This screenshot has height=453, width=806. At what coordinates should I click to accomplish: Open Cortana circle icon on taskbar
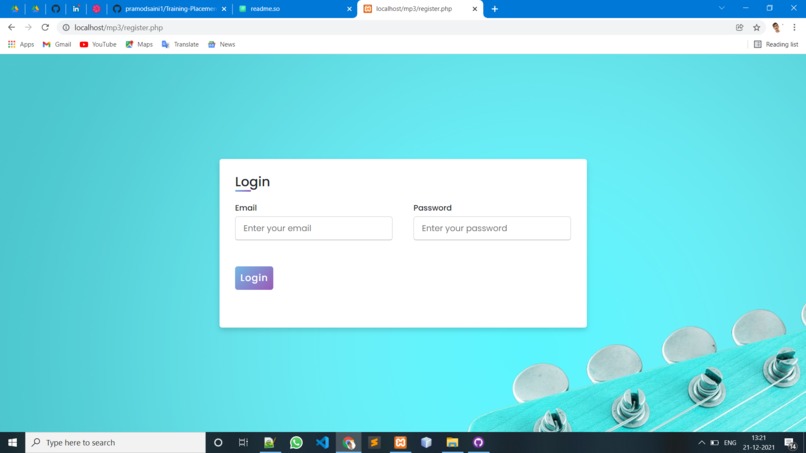[218, 442]
